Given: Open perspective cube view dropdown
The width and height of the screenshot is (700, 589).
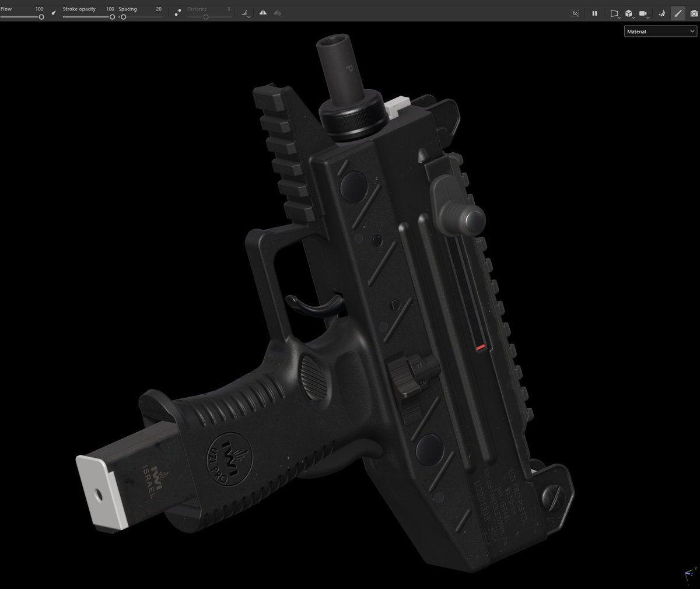Looking at the screenshot, I should coord(629,13).
